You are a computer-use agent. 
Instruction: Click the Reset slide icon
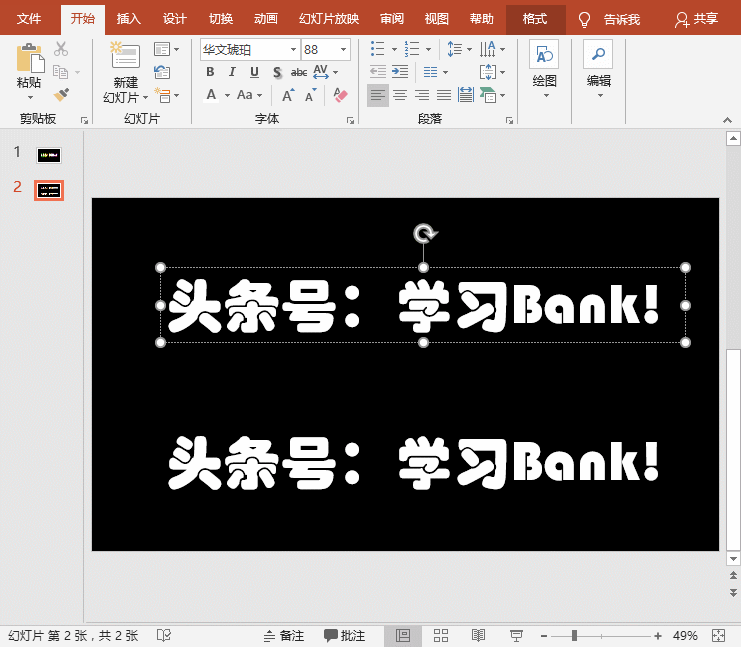[162, 72]
